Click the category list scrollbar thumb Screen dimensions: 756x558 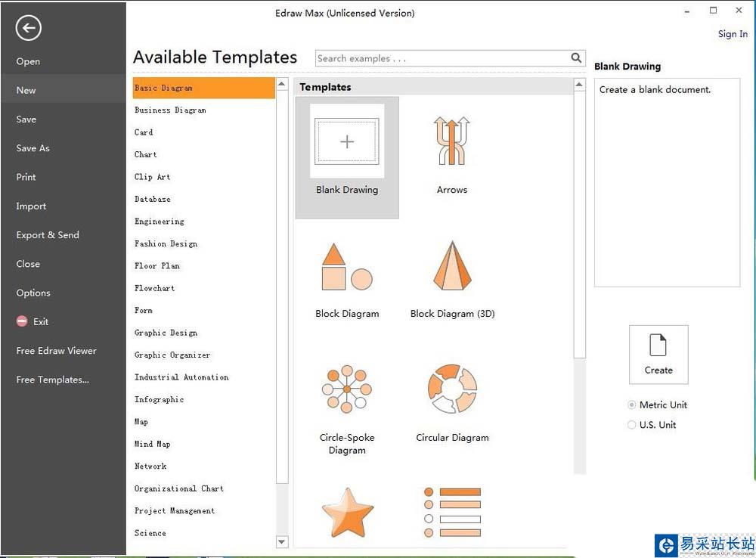tap(282, 287)
